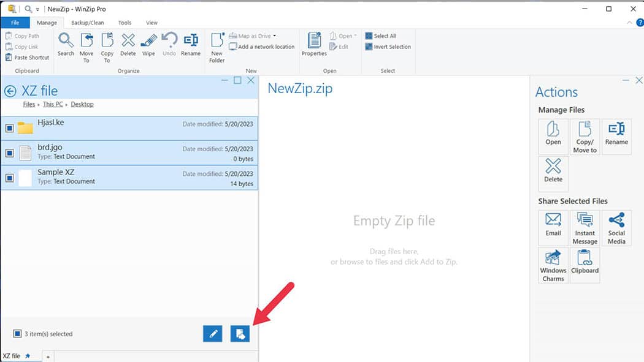Image resolution: width=644 pixels, height=362 pixels.
Task: Uncheck the brd.jgo file checkbox
Action: point(9,153)
